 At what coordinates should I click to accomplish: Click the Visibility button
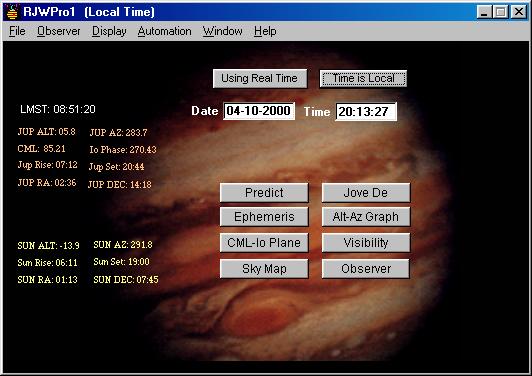pyautogui.click(x=366, y=243)
